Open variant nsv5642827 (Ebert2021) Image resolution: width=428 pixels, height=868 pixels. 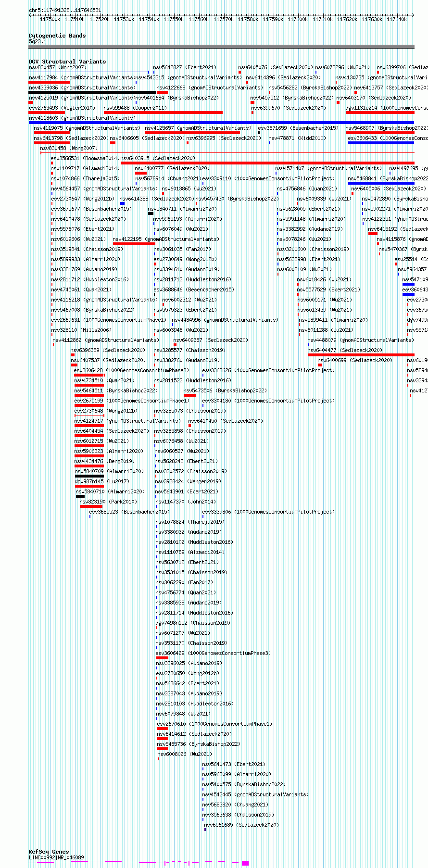pos(185,67)
